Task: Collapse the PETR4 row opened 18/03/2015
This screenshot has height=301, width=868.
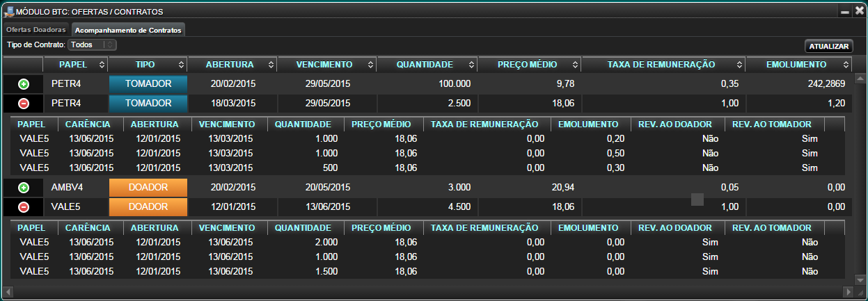Action: tap(23, 104)
